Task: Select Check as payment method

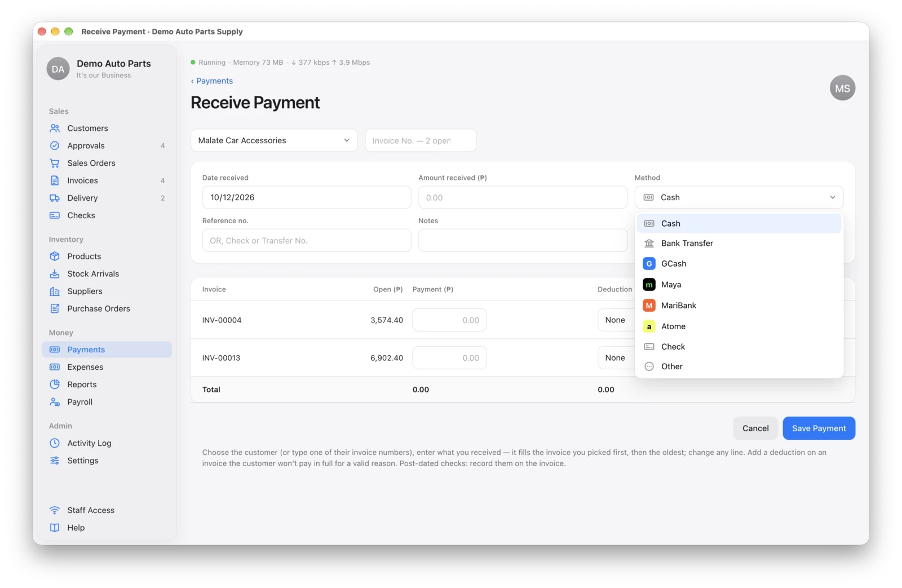Action: (x=739, y=347)
